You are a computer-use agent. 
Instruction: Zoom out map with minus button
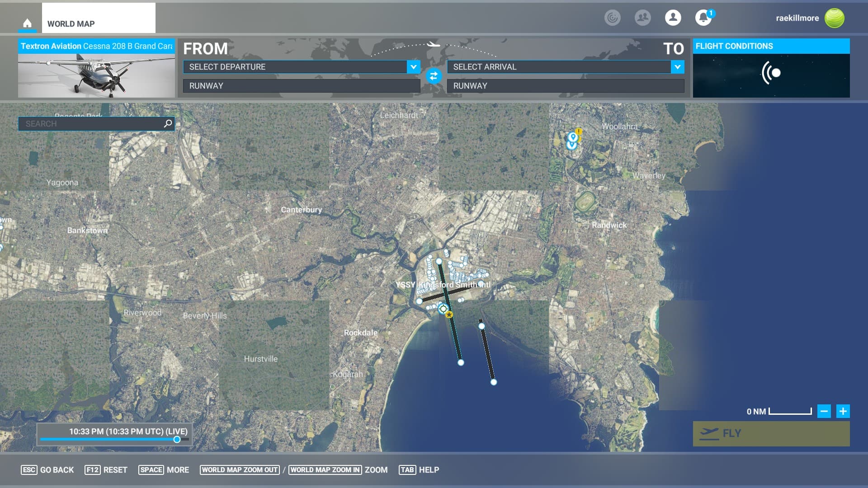pos(824,411)
